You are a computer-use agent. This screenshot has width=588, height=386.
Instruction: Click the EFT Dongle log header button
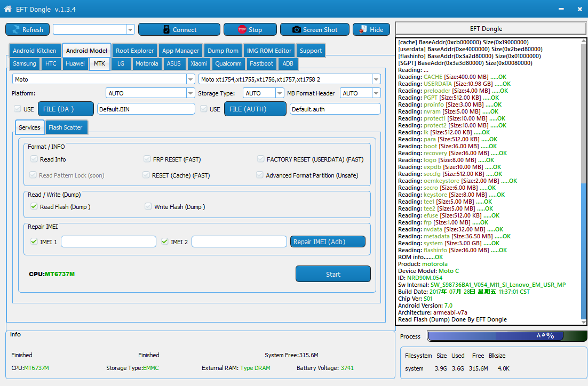point(491,29)
